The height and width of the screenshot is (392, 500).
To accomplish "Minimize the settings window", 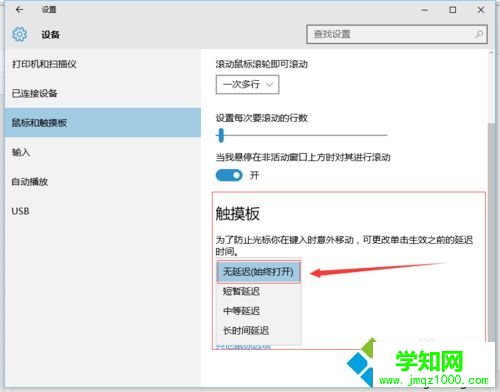I will pos(424,10).
